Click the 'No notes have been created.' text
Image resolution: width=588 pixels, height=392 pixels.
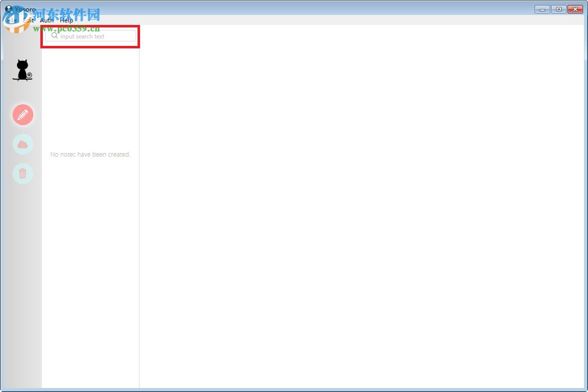[90, 154]
